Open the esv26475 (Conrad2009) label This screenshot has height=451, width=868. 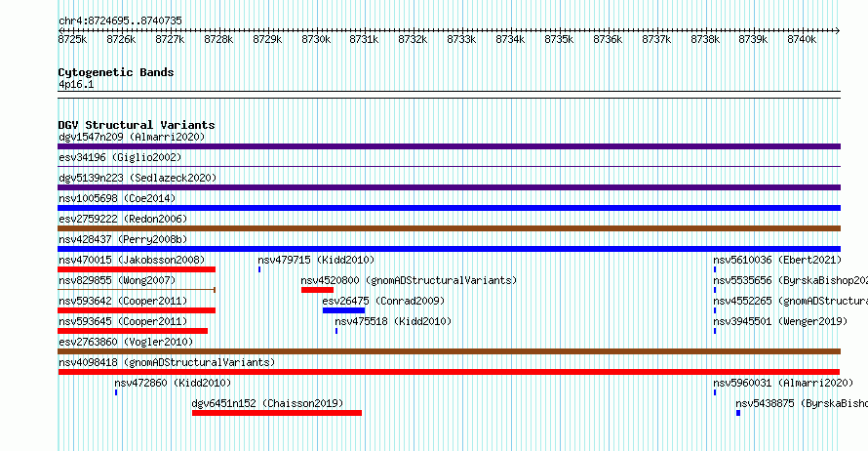(x=383, y=301)
